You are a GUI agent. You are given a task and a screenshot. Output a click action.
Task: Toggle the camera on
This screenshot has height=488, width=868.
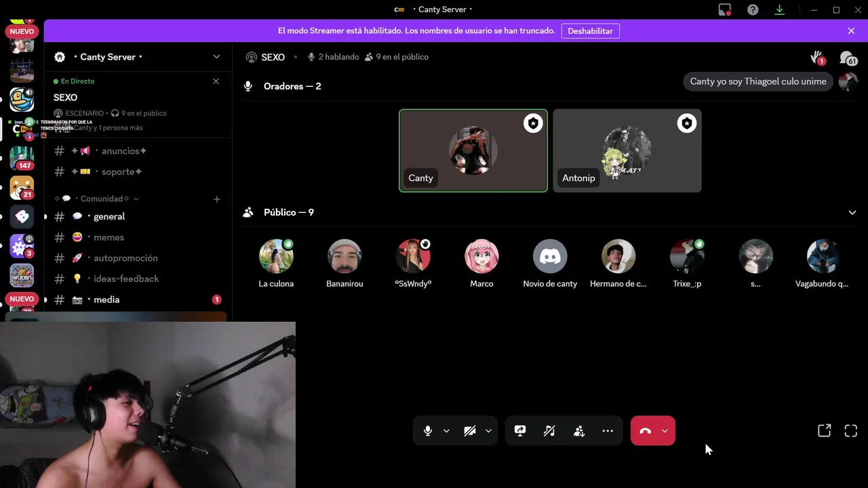469,431
